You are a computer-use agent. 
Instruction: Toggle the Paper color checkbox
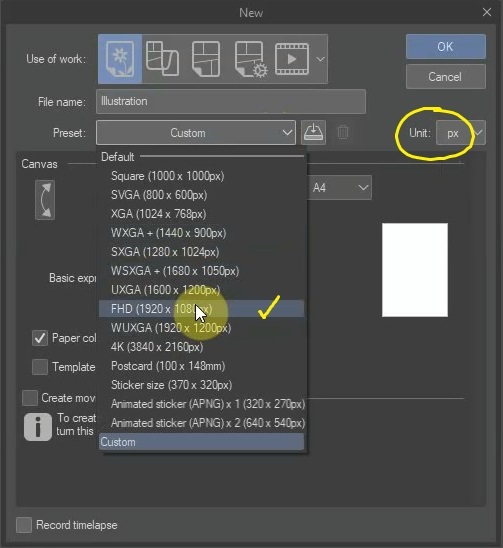(40, 338)
